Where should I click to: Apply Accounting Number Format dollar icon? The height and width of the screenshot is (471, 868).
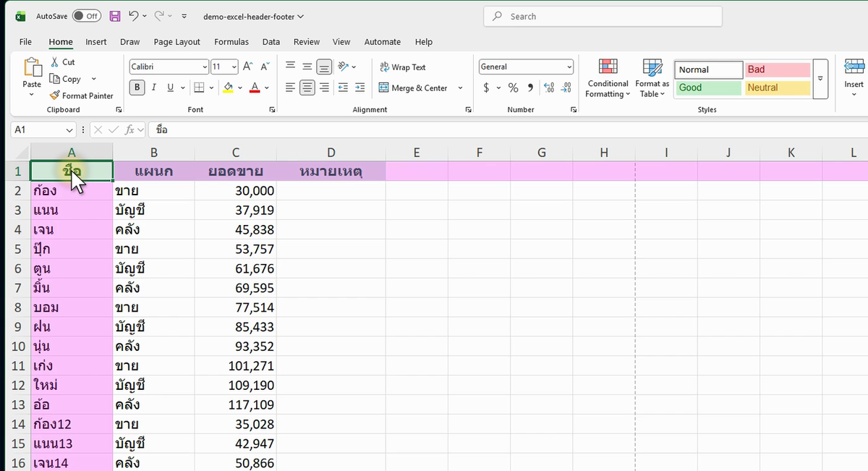486,88
